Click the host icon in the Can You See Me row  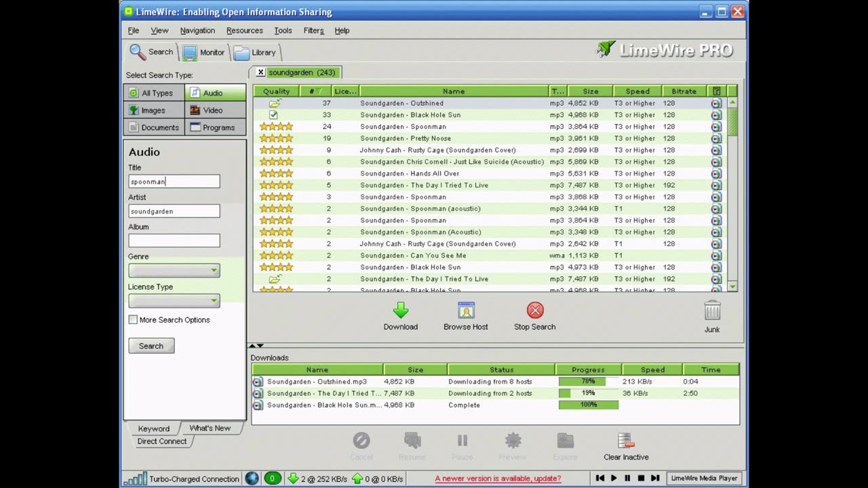(x=716, y=256)
